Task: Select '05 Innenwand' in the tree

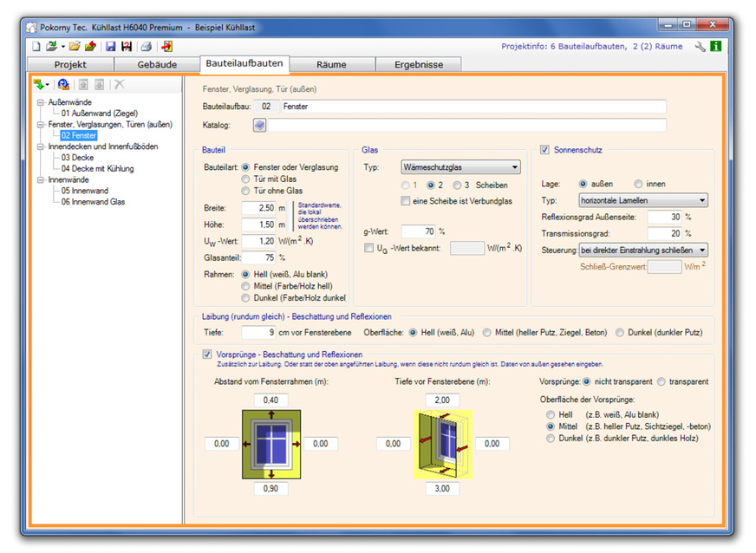Action: click(x=84, y=191)
